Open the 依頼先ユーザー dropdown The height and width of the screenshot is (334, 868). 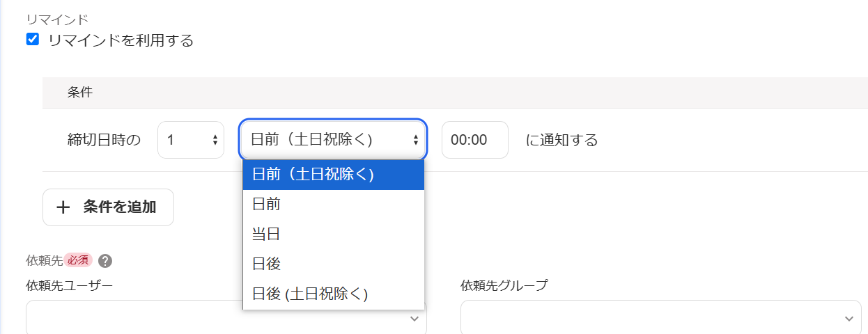coord(226,318)
